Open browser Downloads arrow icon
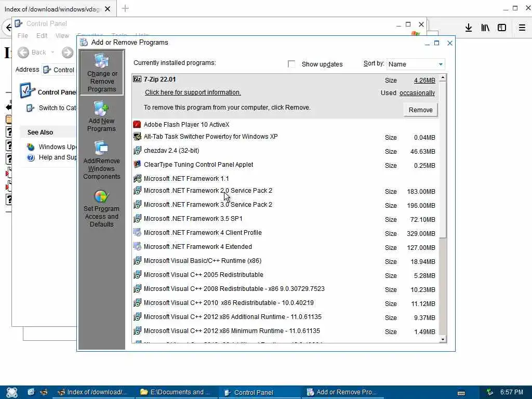 click(469, 28)
